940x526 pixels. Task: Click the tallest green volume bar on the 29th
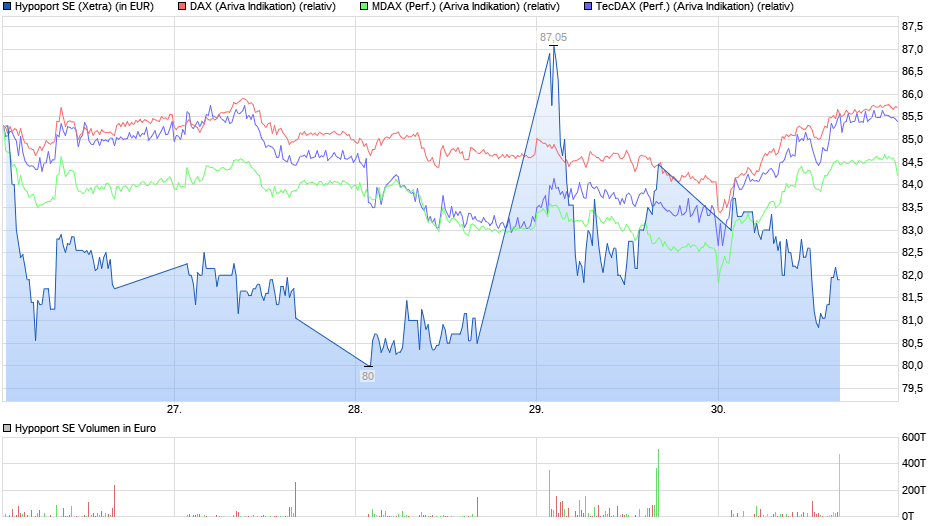pos(658,483)
